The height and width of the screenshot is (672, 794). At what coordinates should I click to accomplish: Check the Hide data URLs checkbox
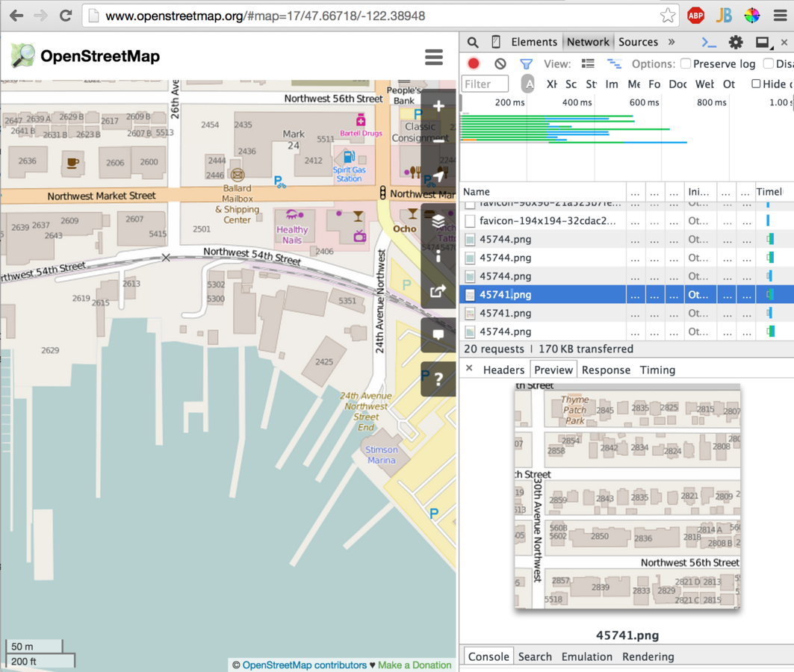click(756, 84)
